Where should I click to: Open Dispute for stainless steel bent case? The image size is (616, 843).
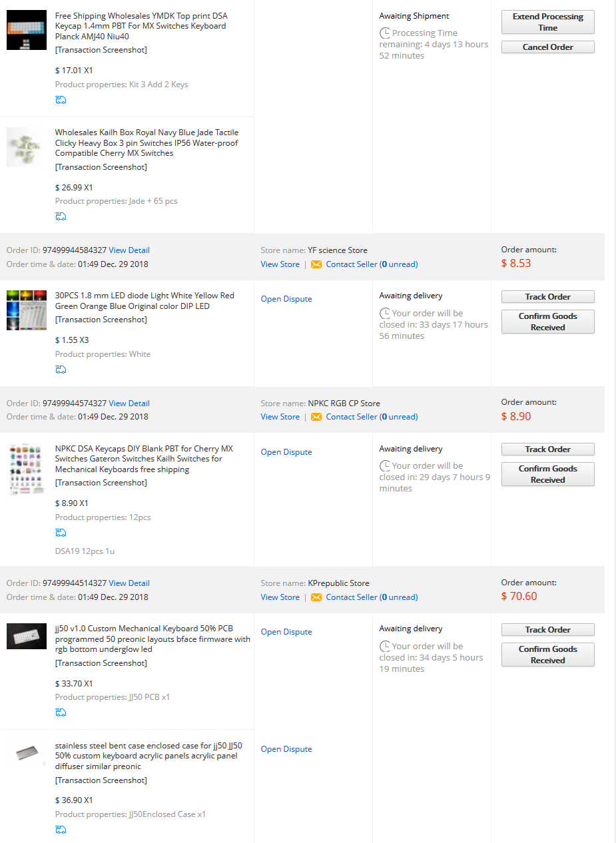point(286,749)
